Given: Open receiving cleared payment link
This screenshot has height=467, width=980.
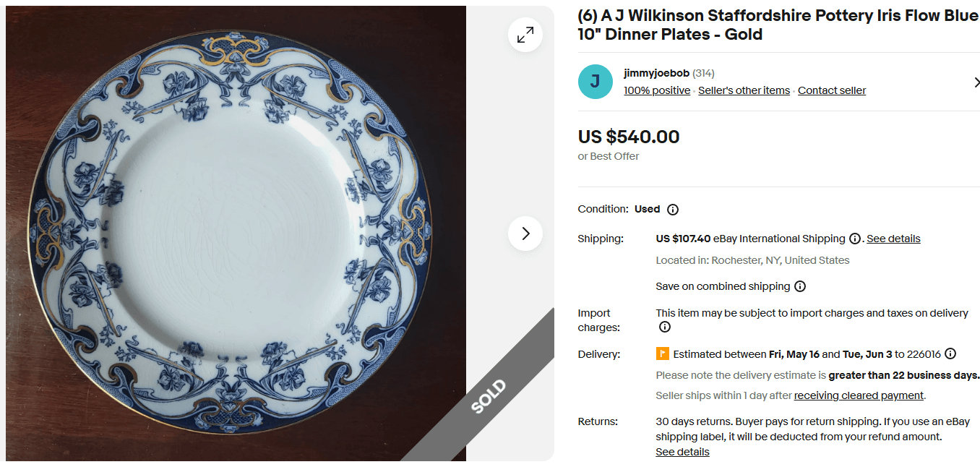Looking at the screenshot, I should (x=858, y=395).
